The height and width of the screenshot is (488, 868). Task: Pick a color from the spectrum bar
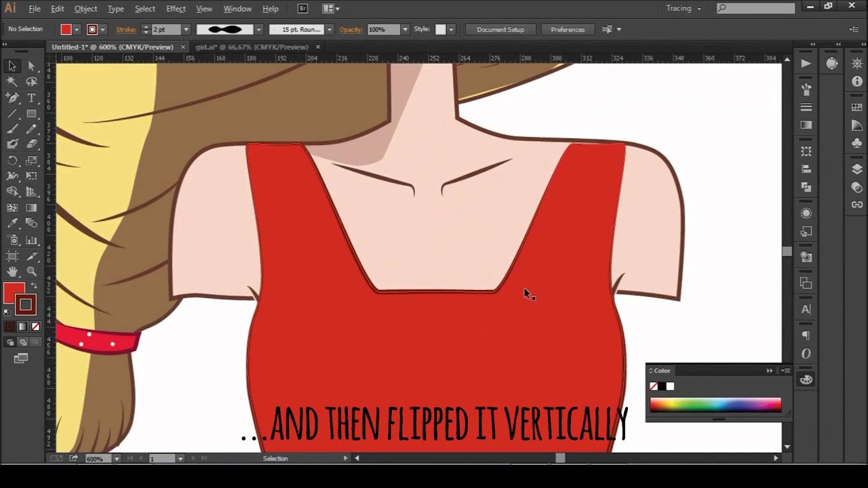(715, 405)
